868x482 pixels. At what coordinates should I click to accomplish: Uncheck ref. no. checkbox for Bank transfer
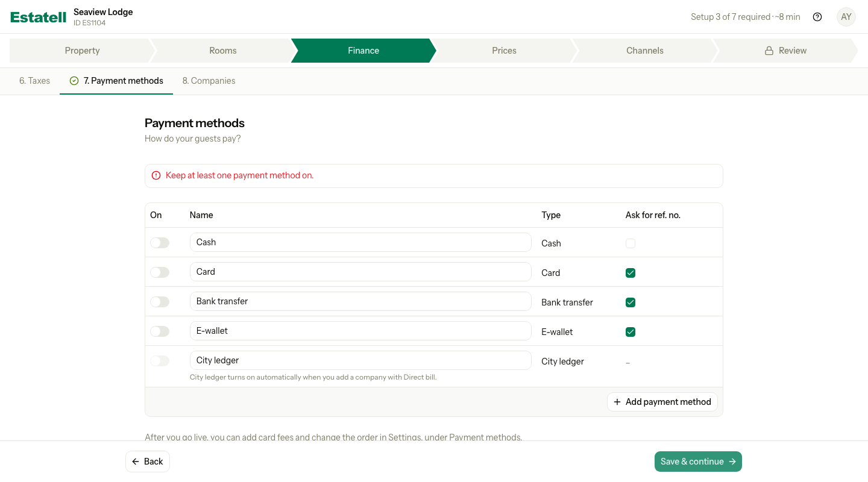631,302
